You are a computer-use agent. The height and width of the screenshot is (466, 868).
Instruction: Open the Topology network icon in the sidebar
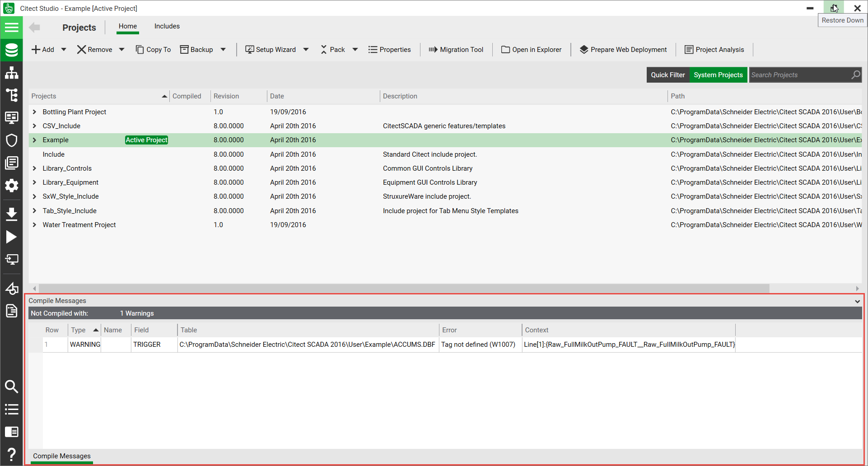point(11,73)
